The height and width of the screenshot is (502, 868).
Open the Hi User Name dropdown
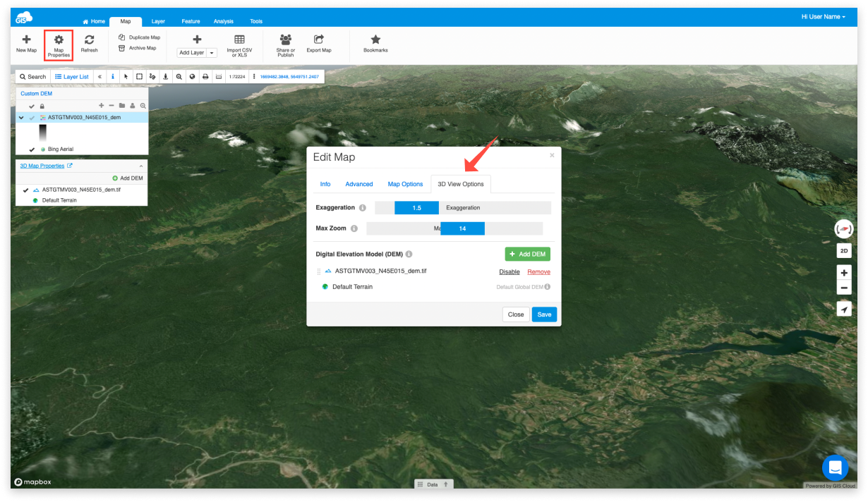[823, 16]
